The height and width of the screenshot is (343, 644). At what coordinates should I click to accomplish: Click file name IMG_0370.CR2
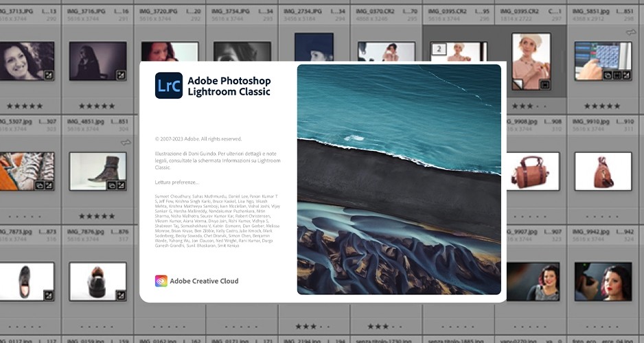[x=376, y=11]
